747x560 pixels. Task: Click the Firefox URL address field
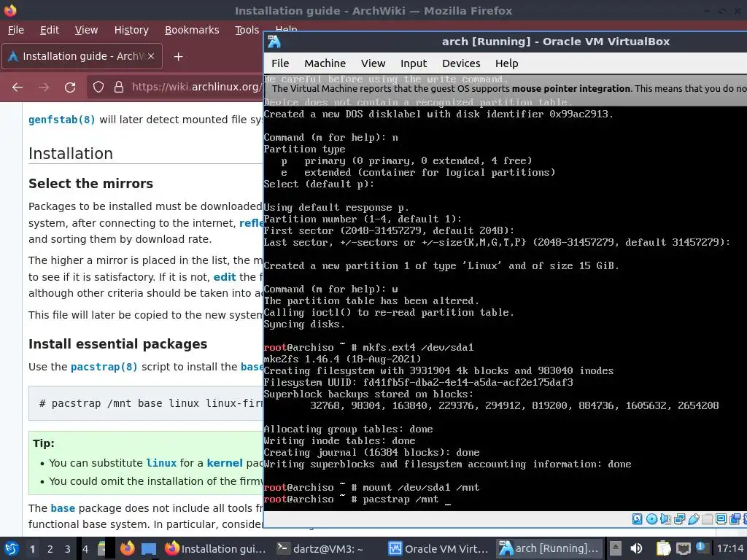pos(196,87)
